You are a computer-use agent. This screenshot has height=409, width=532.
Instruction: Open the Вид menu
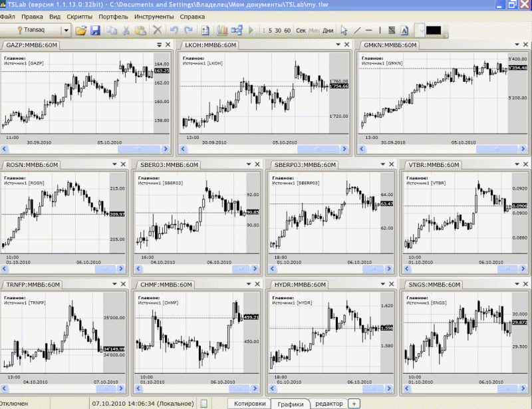(55, 17)
